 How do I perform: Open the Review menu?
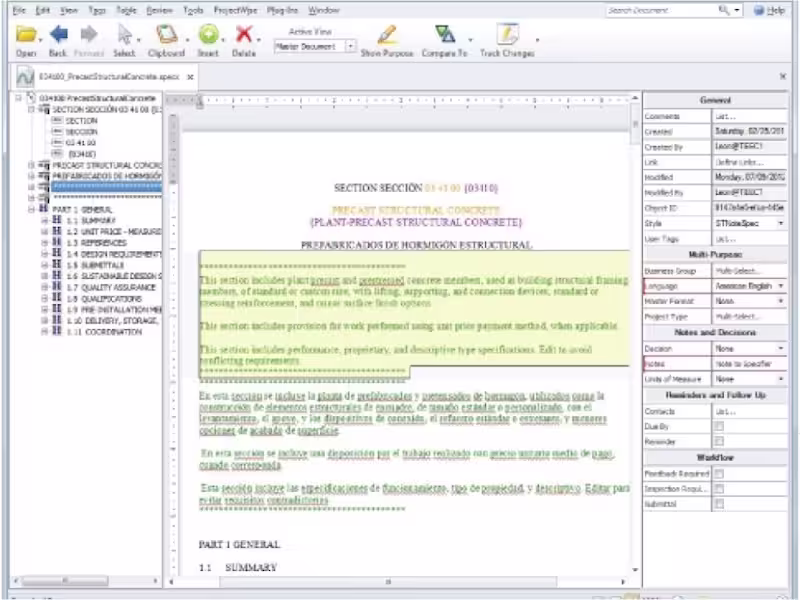click(x=159, y=10)
